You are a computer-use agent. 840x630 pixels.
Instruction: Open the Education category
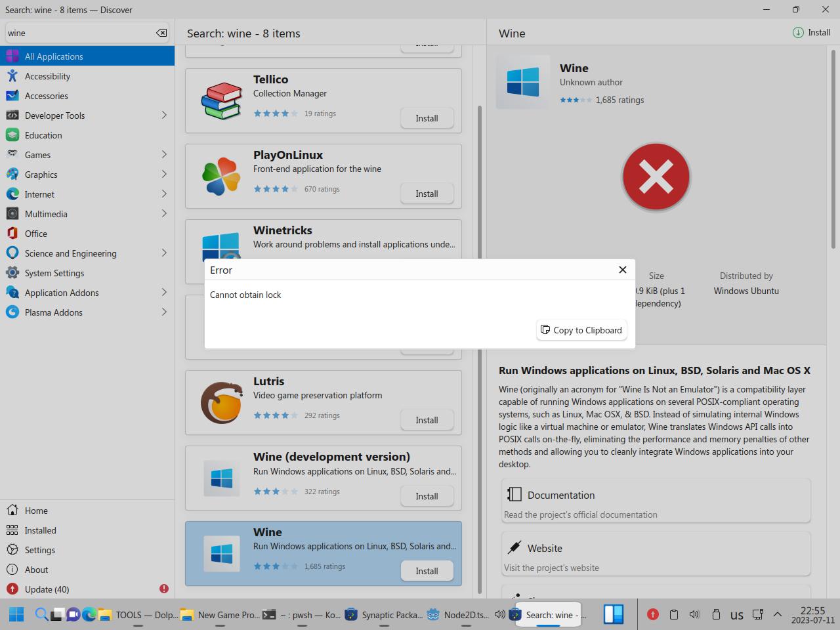[x=87, y=135]
